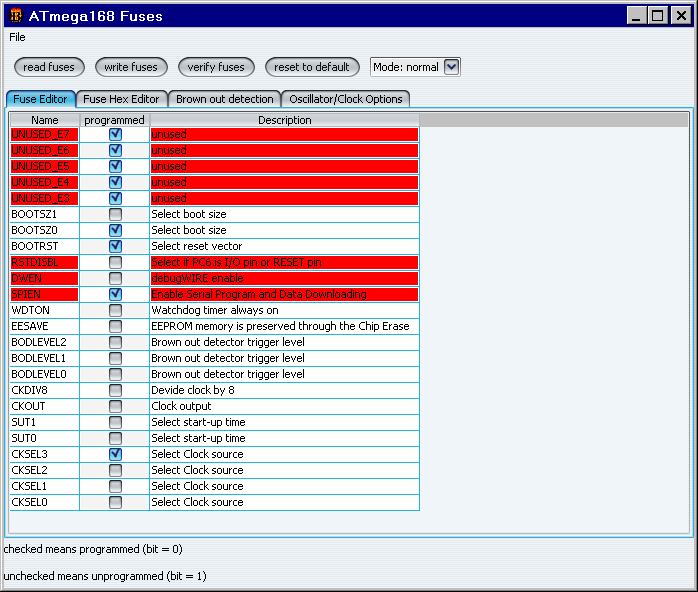The height and width of the screenshot is (592, 698).
Task: Open the Mode: normal dropdown
Action: tap(415, 67)
